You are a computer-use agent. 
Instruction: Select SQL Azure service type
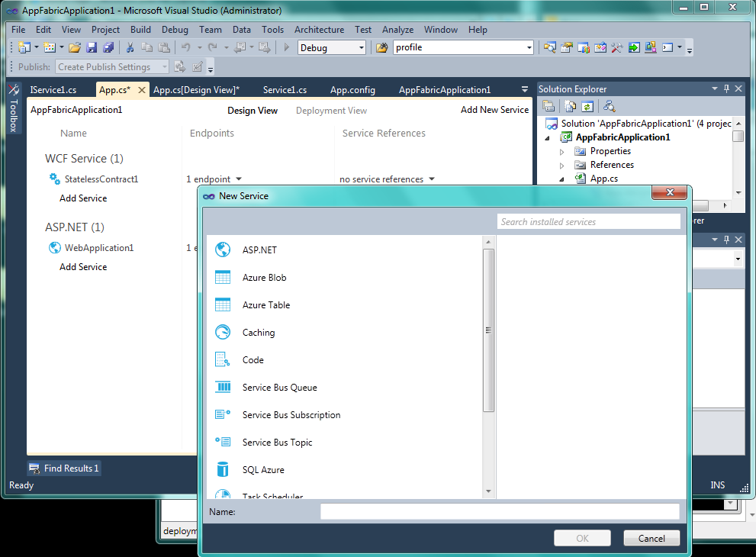pos(346,470)
